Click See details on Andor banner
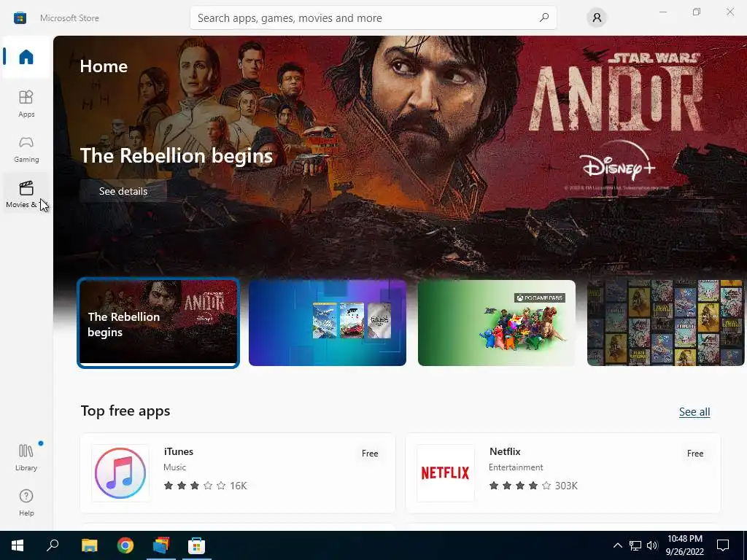Screen dimensions: 747x560 point(123,191)
